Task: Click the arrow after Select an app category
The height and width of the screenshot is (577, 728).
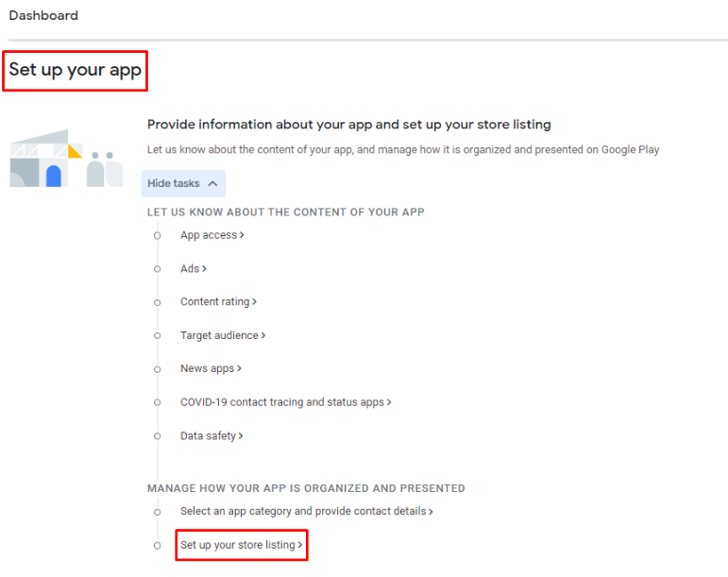Action: [x=431, y=512]
